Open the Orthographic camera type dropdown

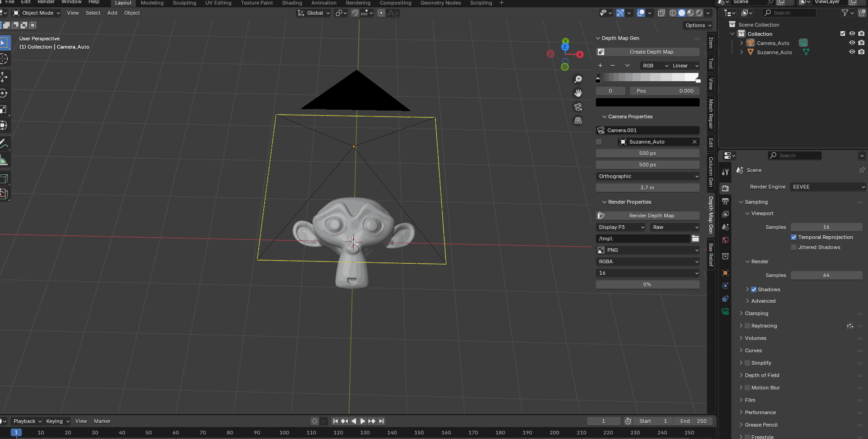(x=648, y=176)
